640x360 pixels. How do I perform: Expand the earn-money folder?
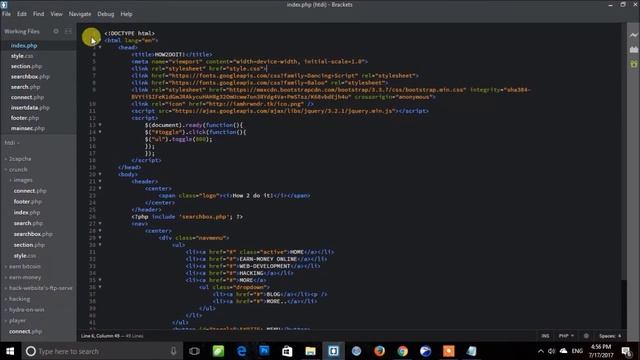click(x=24, y=277)
